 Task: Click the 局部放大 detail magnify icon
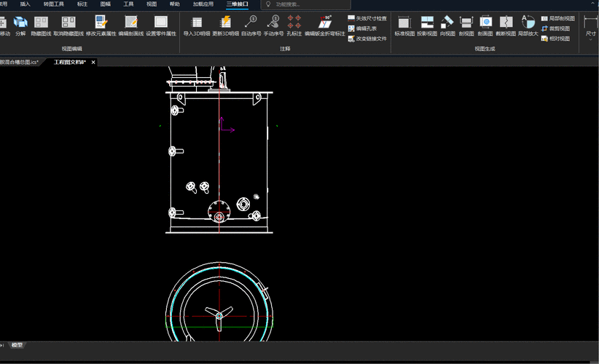point(528,23)
